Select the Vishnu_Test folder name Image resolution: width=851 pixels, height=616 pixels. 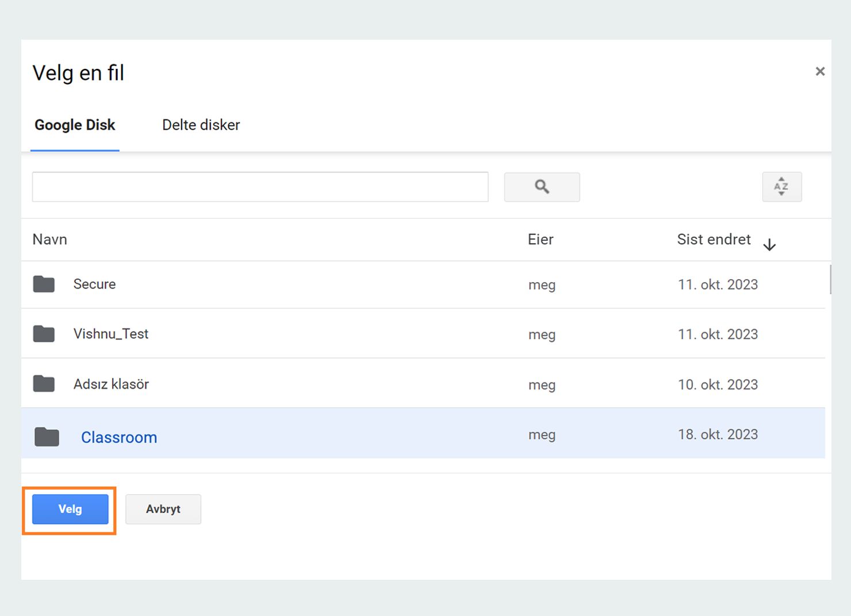pos(111,334)
